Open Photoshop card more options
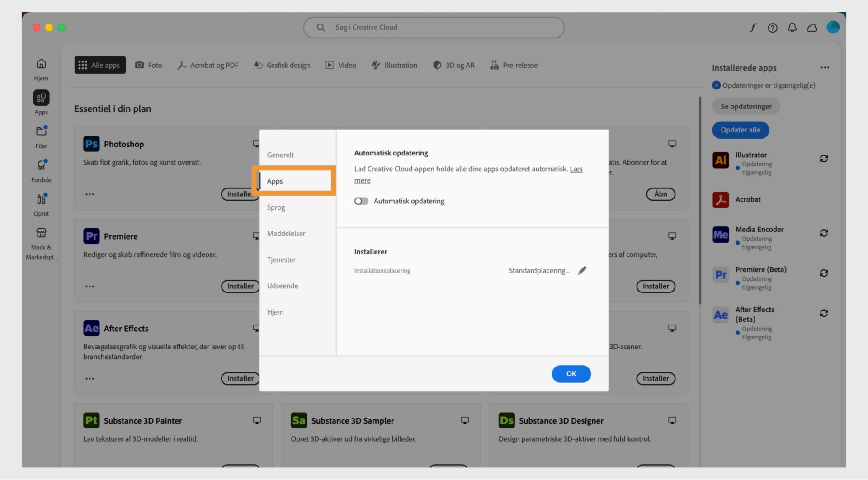Image resolution: width=868 pixels, height=480 pixels. pyautogui.click(x=90, y=194)
